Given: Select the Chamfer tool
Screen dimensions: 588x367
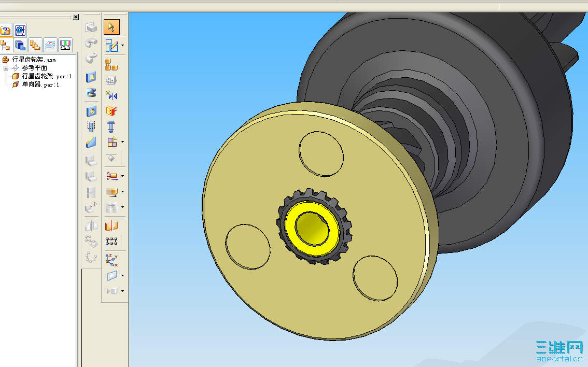Looking at the screenshot, I should click(91, 142).
